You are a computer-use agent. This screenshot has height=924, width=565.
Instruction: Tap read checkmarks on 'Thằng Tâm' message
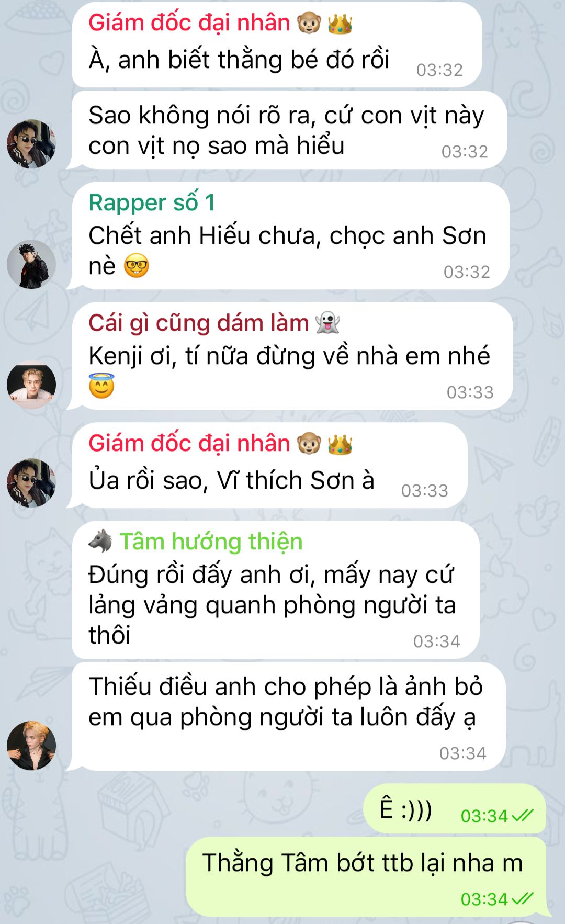(x=522, y=898)
